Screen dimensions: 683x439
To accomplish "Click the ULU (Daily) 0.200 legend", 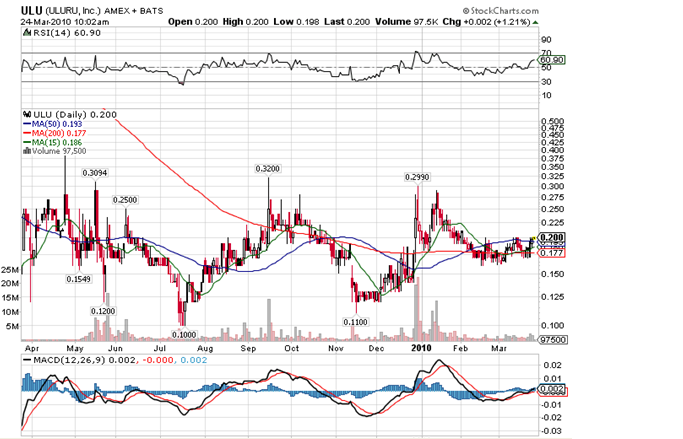I will coord(74,115).
